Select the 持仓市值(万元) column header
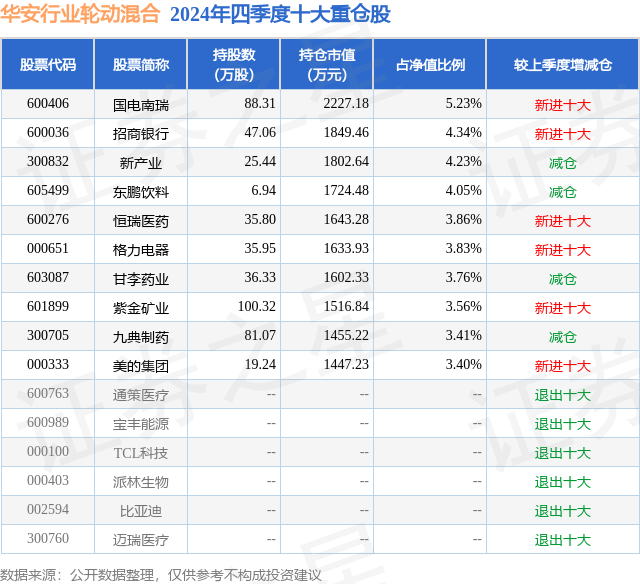Image resolution: width=640 pixels, height=584 pixels. (327, 64)
